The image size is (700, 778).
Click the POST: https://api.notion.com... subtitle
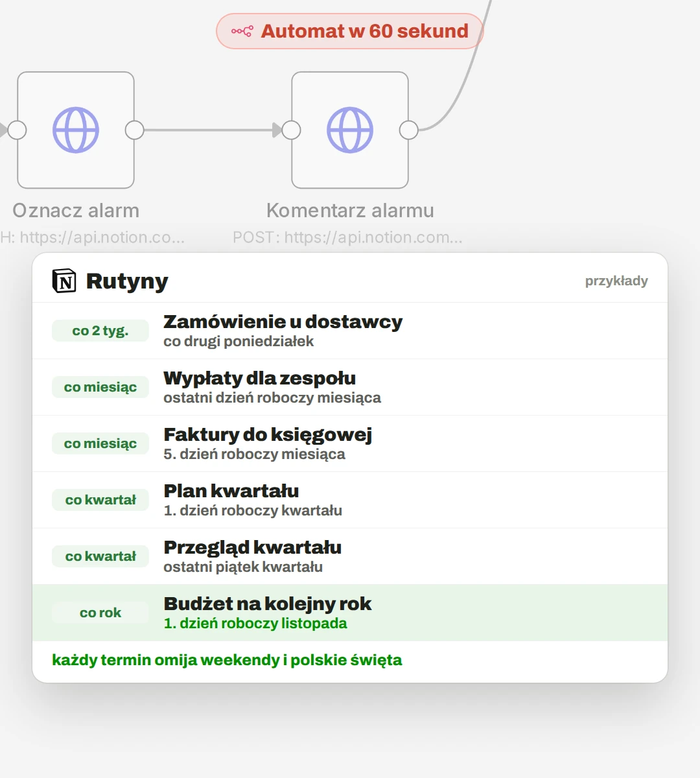pos(347,238)
